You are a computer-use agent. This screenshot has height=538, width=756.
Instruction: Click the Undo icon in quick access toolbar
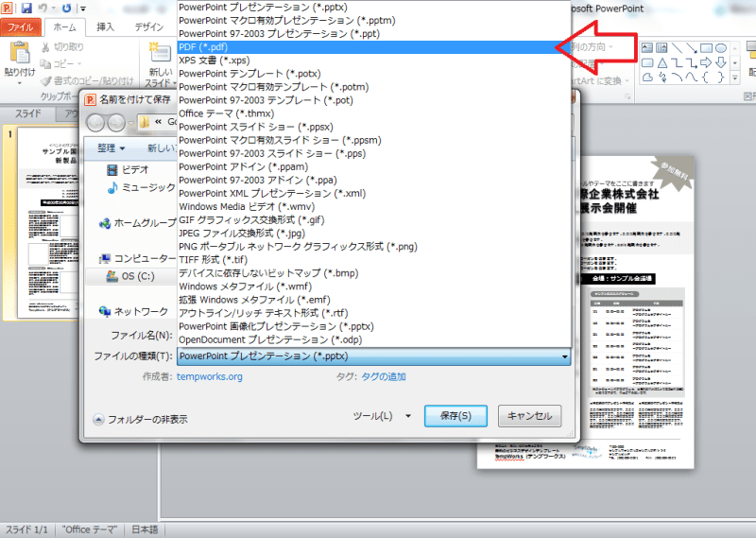coord(43,8)
